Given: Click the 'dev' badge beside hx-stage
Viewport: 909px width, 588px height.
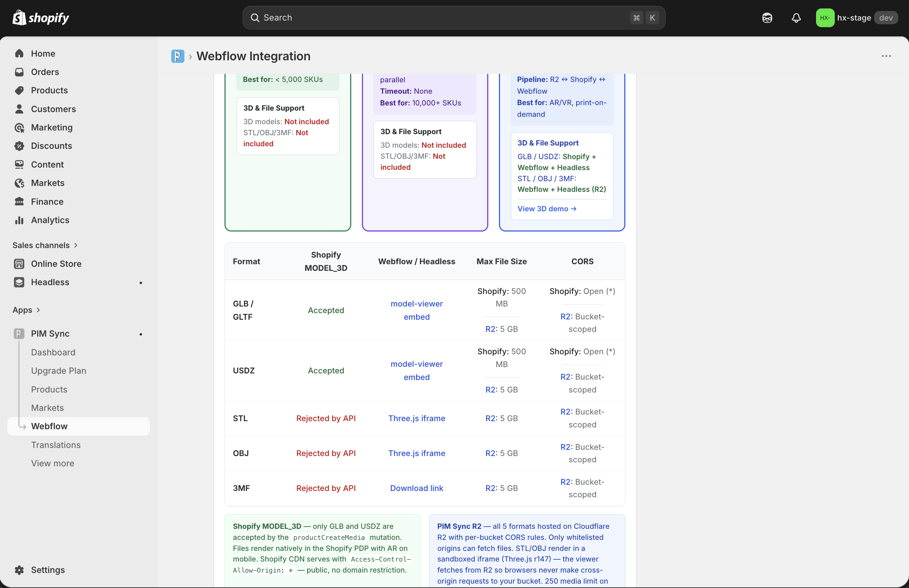Looking at the screenshot, I should click(x=886, y=18).
